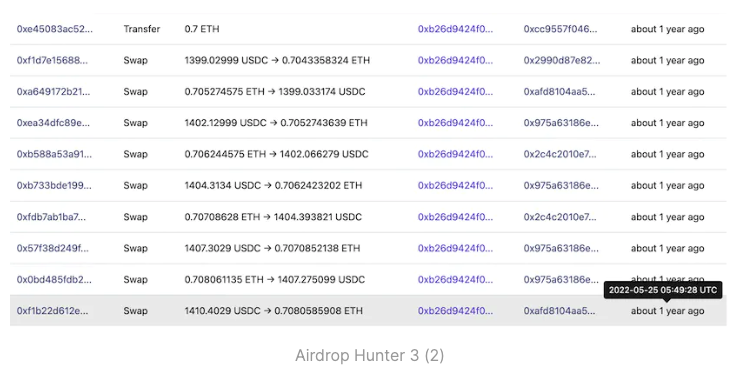Open transaction hash 0xf1b22d612e...
This screenshot has height=374, width=737.
(52, 311)
